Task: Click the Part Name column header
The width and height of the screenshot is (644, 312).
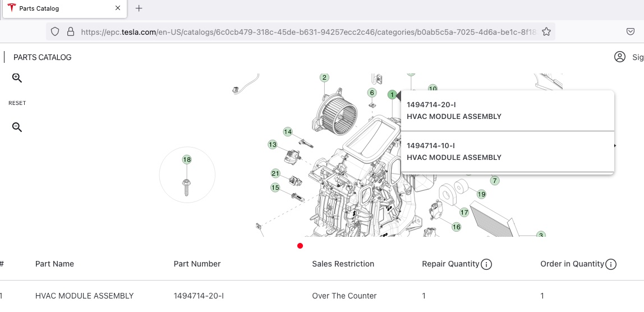Action: tap(54, 264)
